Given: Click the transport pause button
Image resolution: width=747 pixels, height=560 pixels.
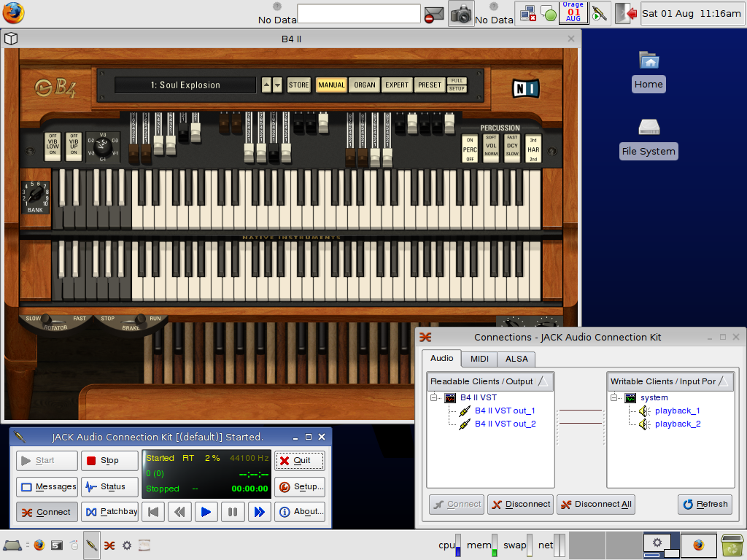Looking at the screenshot, I should click(x=233, y=512).
